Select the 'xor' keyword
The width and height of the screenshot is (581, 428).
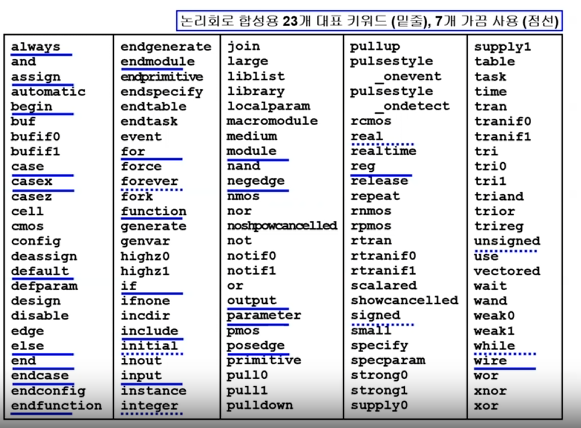coord(486,406)
